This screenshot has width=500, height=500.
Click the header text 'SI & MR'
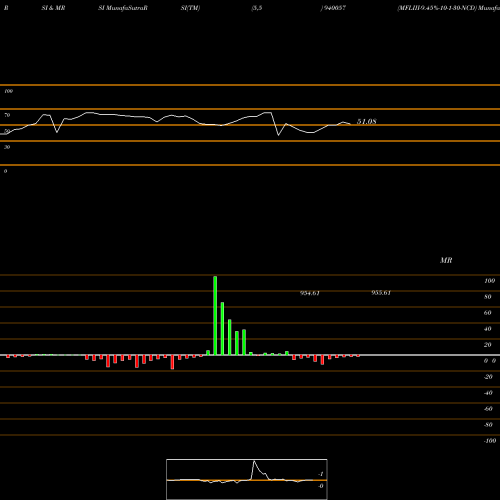pos(53,8)
